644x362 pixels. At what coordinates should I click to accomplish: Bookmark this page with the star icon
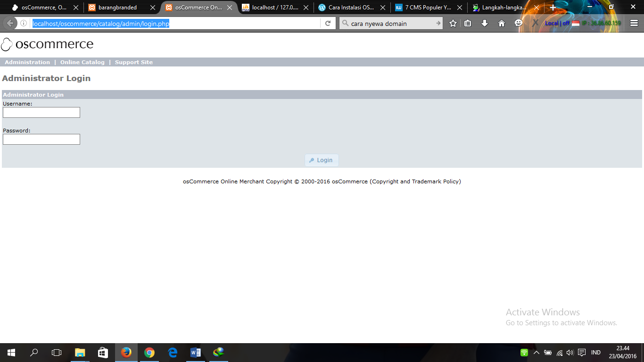coord(453,23)
